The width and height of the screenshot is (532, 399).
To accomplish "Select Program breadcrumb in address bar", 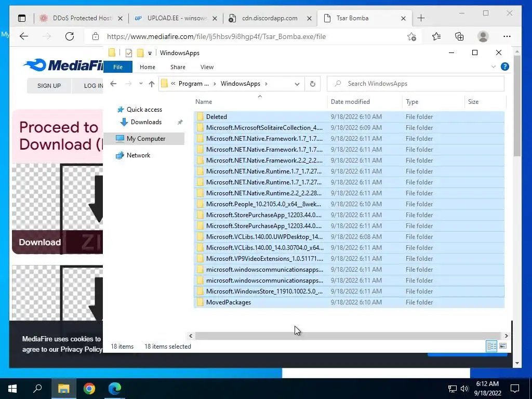I will coord(193,84).
